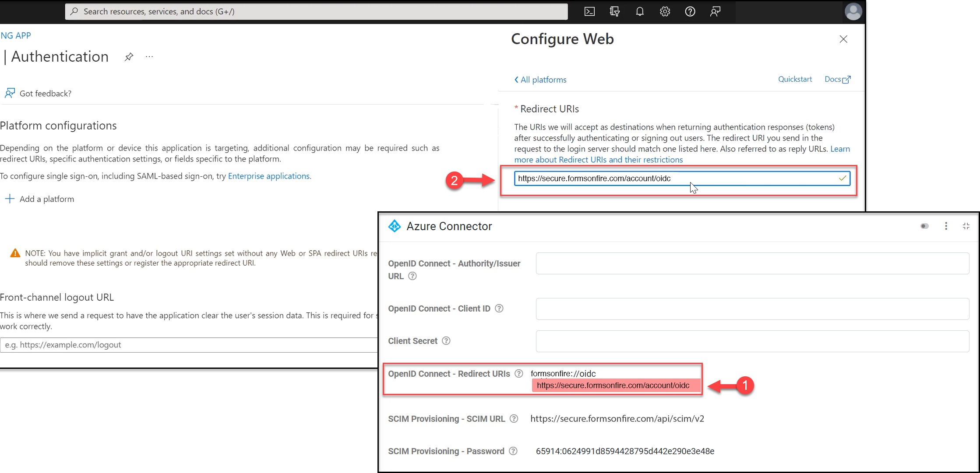Open the Docs external link

coord(837,79)
